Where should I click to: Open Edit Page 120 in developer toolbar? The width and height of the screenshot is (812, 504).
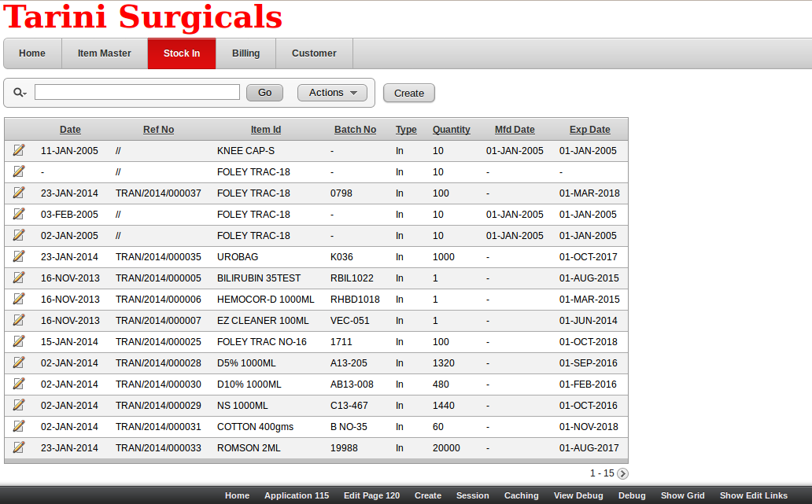point(371,495)
